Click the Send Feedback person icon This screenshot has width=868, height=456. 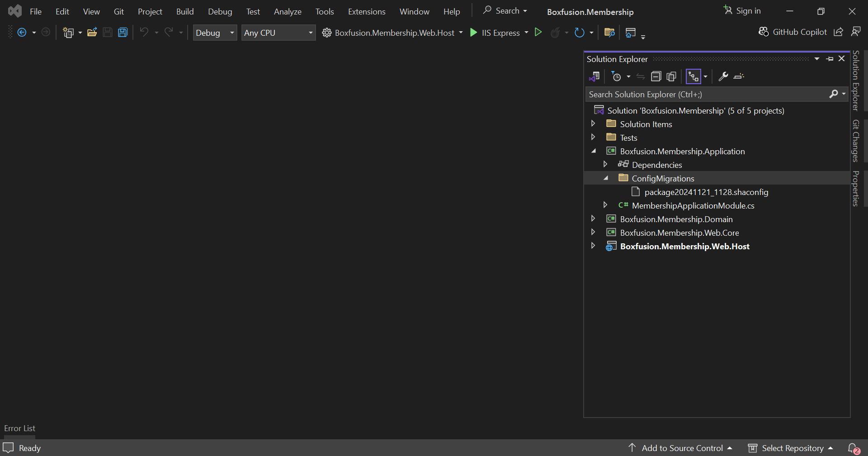coord(855,32)
